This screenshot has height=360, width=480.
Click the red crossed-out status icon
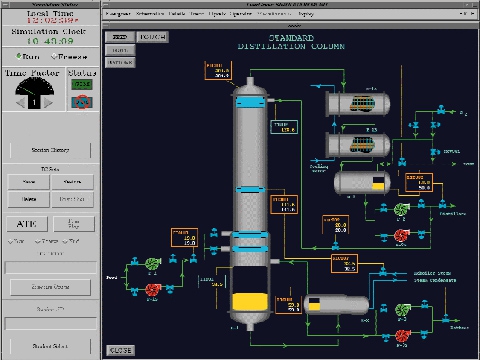(82, 102)
